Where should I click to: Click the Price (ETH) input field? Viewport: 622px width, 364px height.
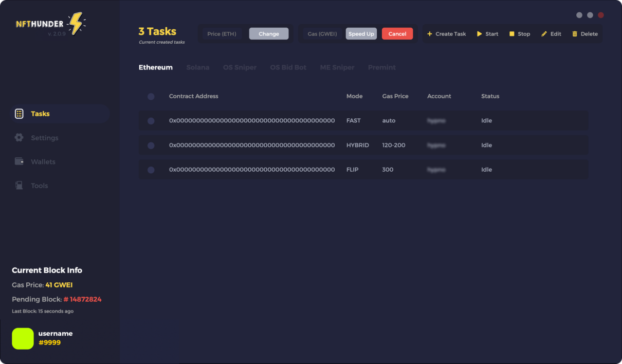click(222, 34)
